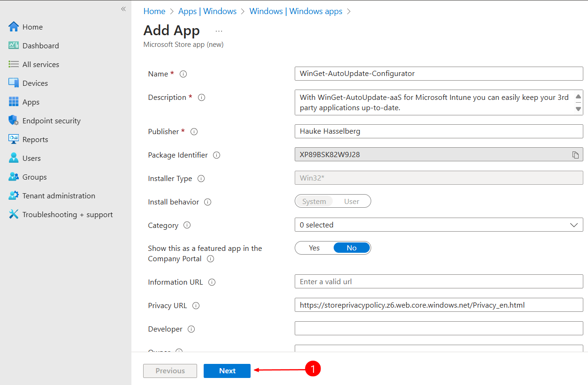Show info tooltip for Install behavior
Image resolution: width=588 pixels, height=385 pixels.
point(208,202)
